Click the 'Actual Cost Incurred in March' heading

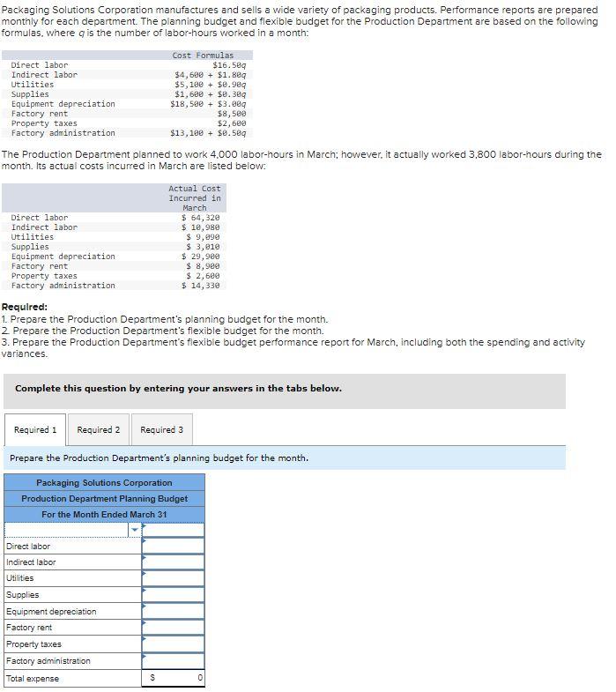[195, 198]
